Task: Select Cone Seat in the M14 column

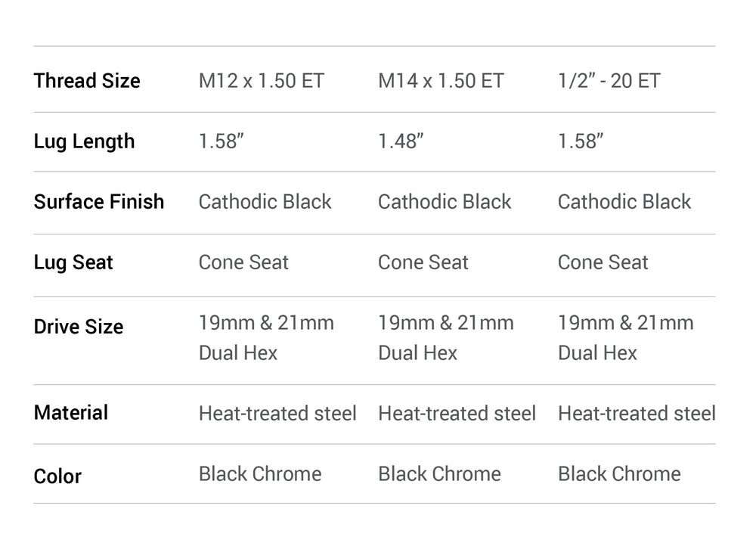Action: click(423, 262)
